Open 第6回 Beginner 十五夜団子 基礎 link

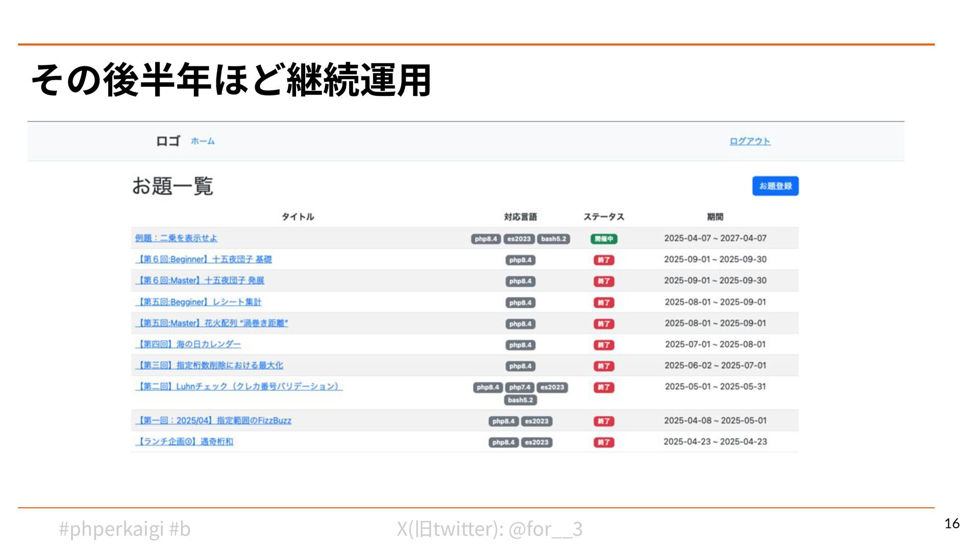pyautogui.click(x=203, y=260)
